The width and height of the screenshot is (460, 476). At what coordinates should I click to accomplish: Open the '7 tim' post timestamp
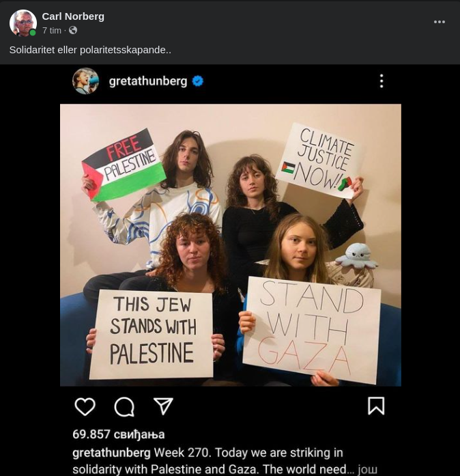point(52,30)
